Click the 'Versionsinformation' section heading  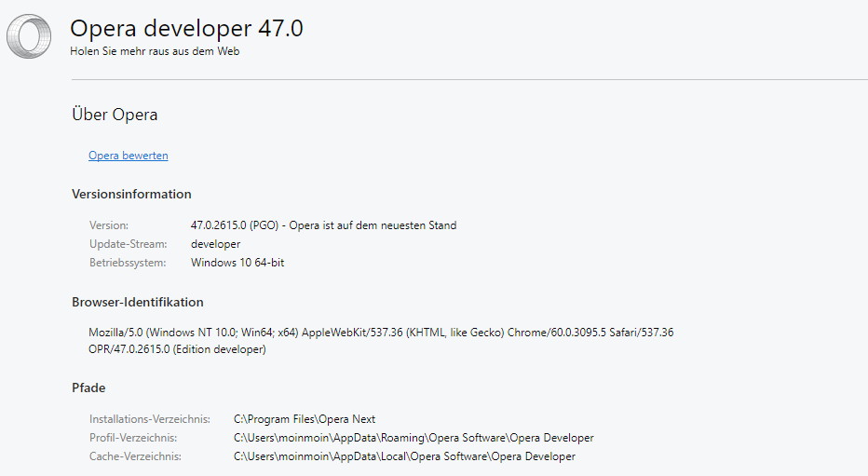(131, 195)
